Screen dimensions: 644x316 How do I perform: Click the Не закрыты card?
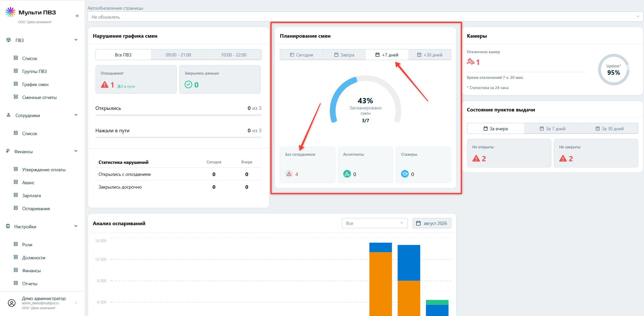[x=596, y=153]
